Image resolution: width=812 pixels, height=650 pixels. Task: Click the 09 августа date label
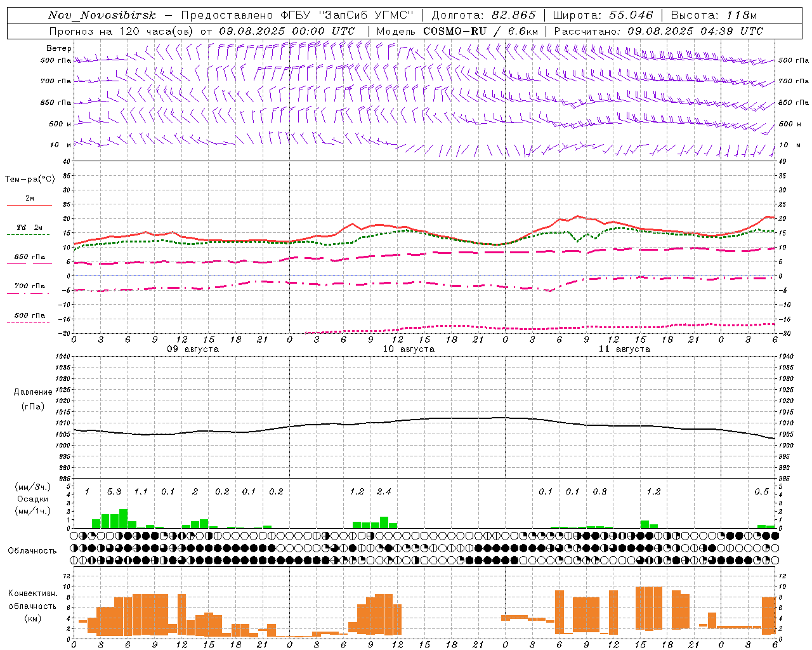[x=193, y=349]
